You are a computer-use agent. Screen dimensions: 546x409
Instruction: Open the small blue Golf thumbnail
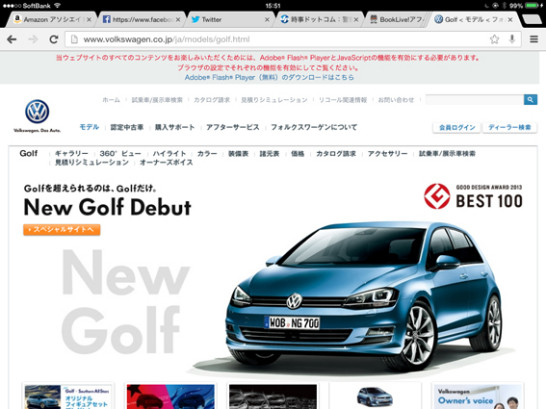pyautogui.click(x=375, y=396)
